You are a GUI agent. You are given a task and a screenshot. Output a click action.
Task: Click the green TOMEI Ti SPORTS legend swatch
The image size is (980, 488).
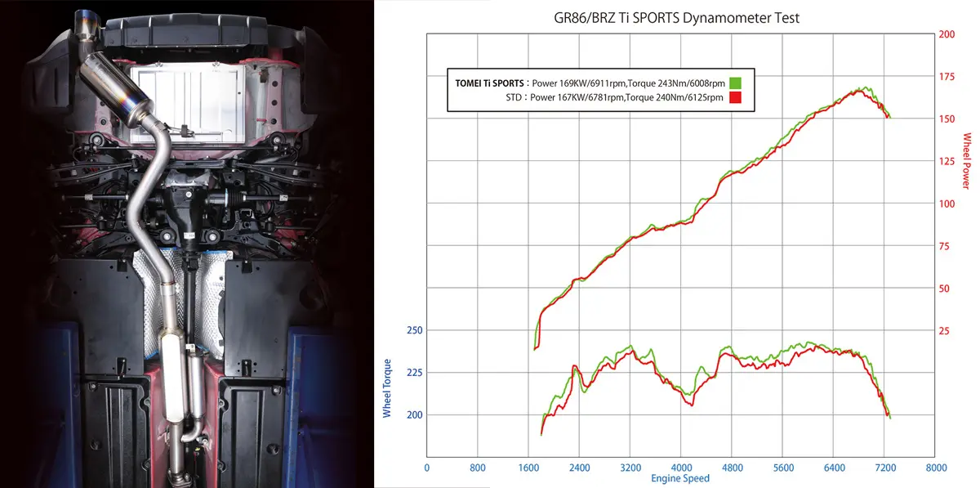pos(735,83)
